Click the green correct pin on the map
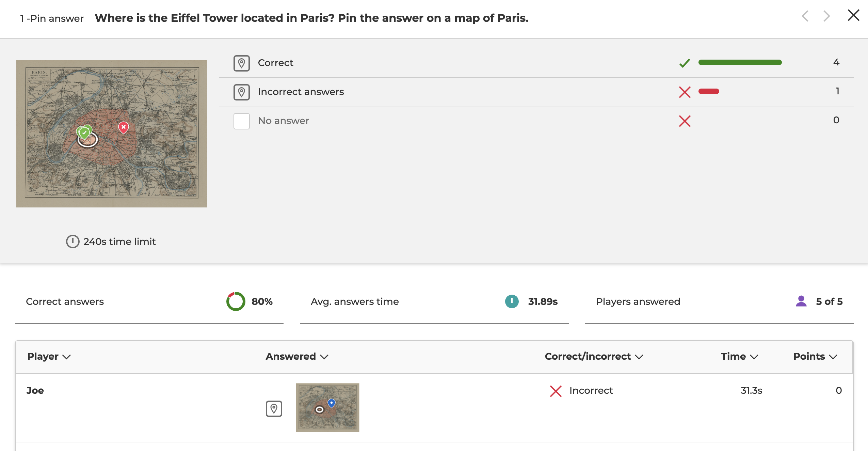The width and height of the screenshot is (868, 451). 84,133
